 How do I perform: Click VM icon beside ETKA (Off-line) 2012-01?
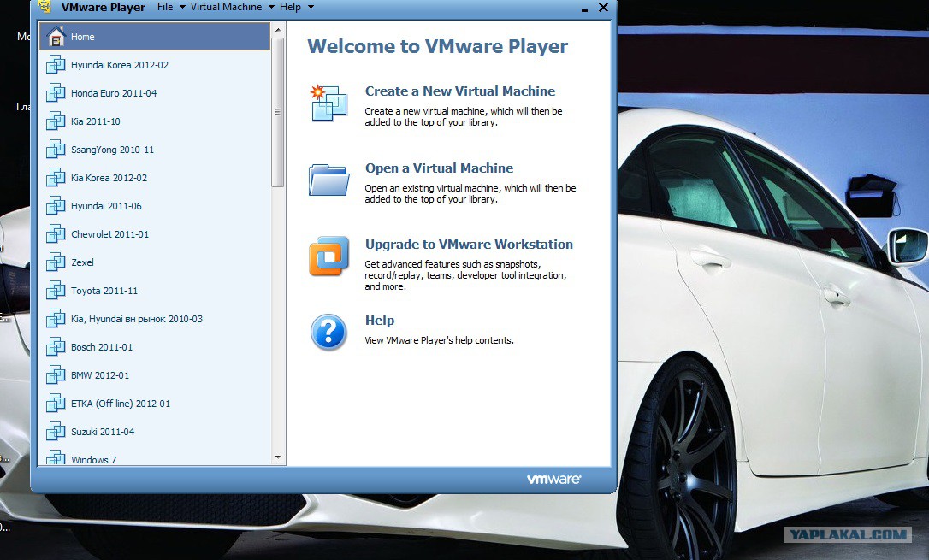(x=56, y=404)
